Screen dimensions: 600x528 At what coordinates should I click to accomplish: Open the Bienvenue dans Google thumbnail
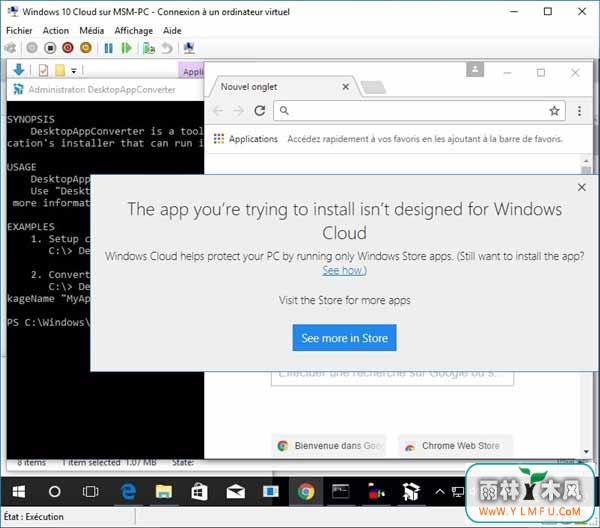point(329,446)
